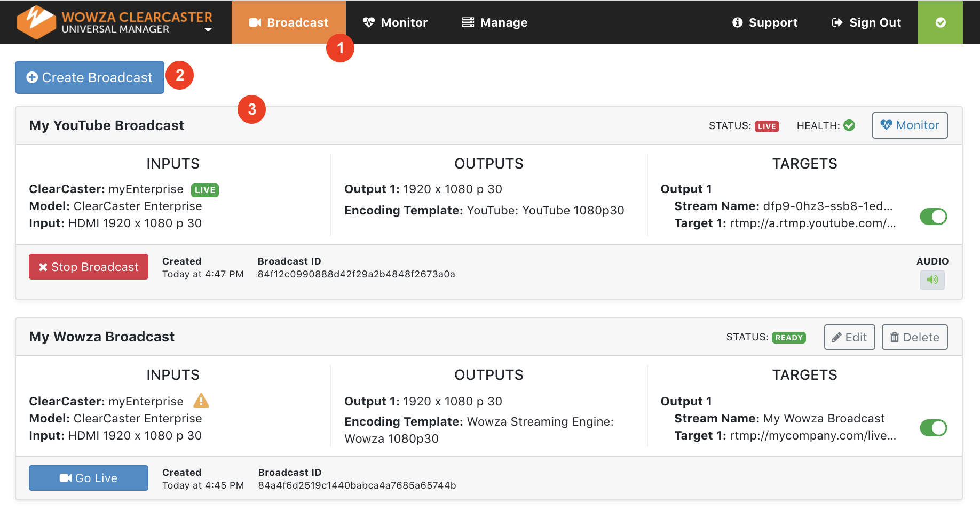Click the stream name dfp9-0hz3-ssb8-1ed...
The image size is (980, 511).
coord(828,206)
